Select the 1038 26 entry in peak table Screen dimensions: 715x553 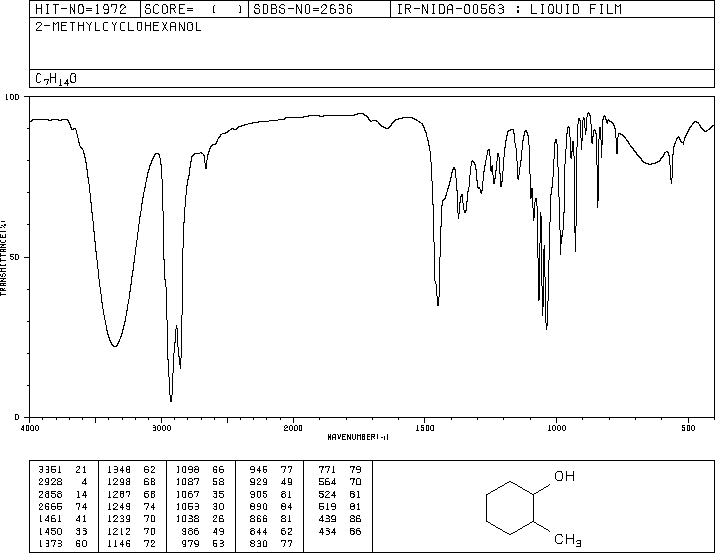[200, 519]
